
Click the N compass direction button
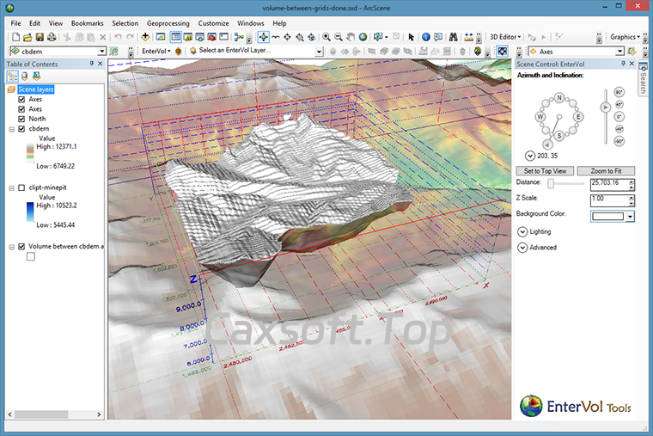coord(559,97)
